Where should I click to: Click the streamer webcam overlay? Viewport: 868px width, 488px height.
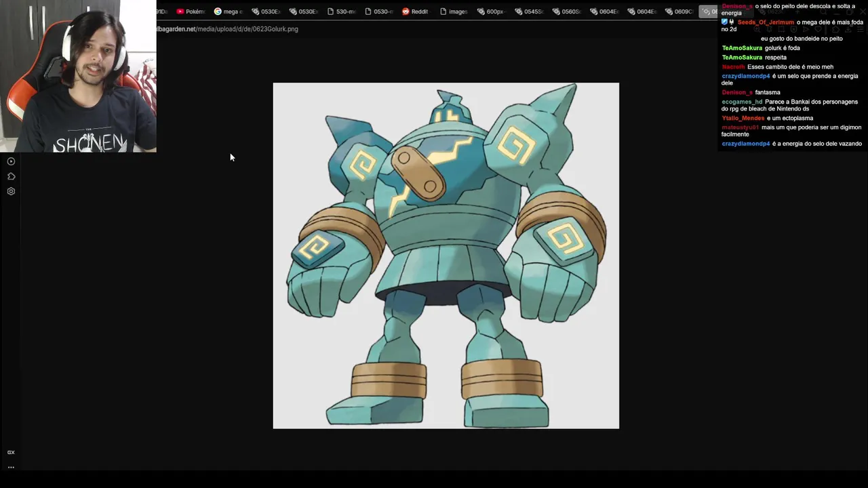click(78, 76)
